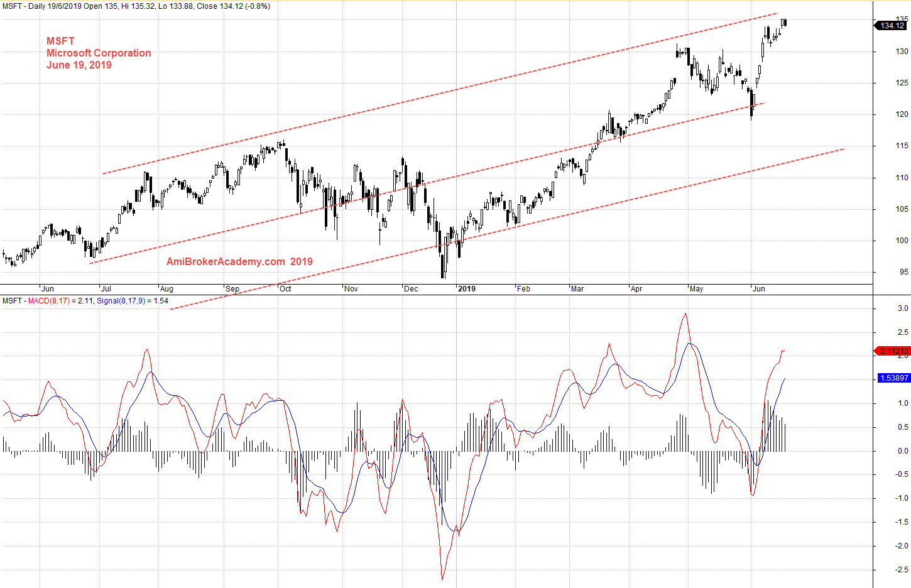Click the 125 price axis label
911x588 pixels.
902,83
